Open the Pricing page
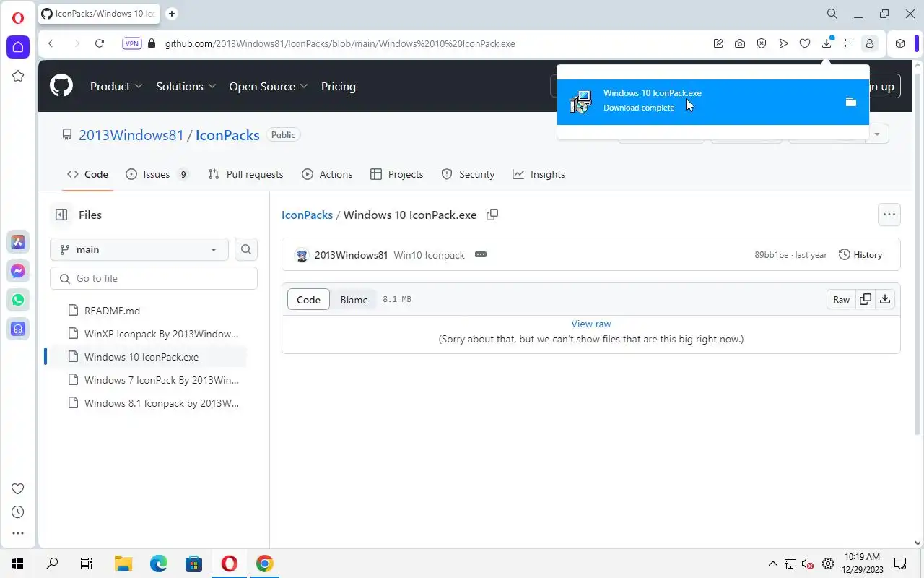 (339, 86)
